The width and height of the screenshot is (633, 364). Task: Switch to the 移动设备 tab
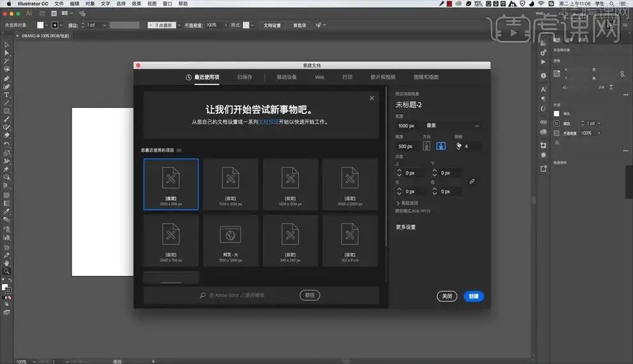pyautogui.click(x=286, y=77)
